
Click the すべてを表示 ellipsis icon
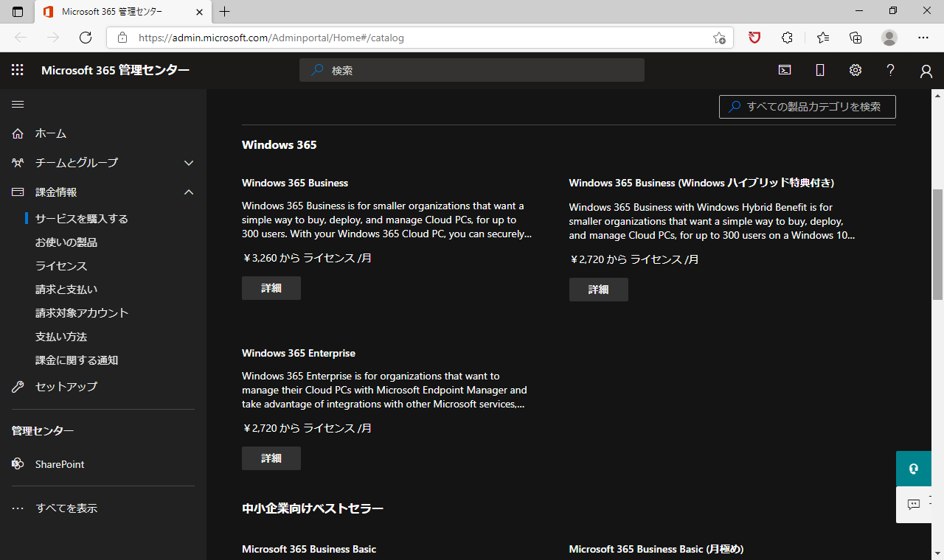point(18,508)
